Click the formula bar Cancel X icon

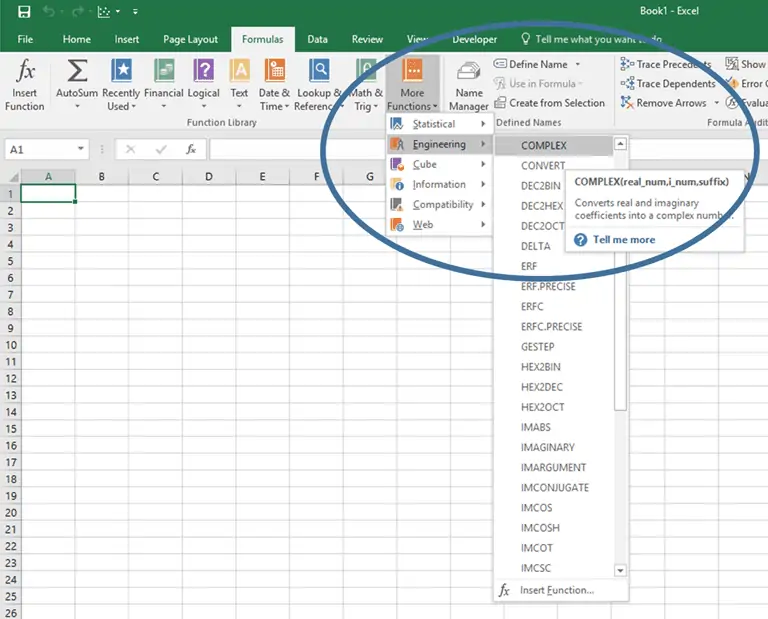pyautogui.click(x=130, y=149)
